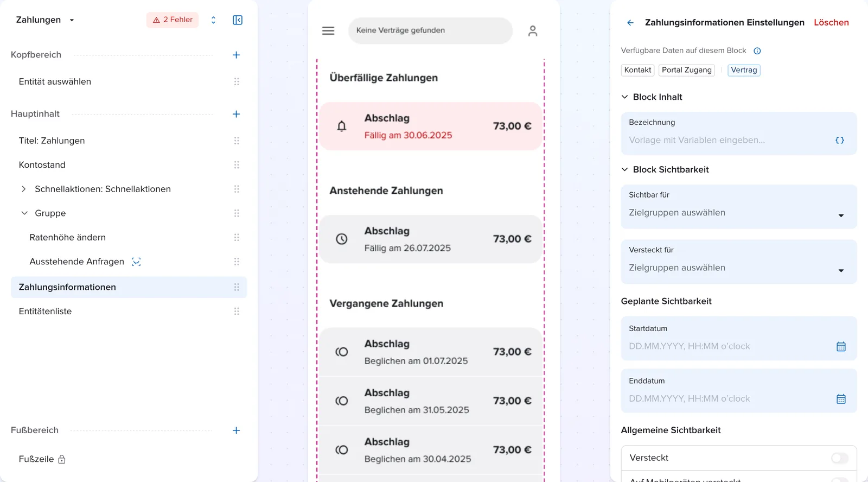Screen dimensions: 868x482
Task: Open Abschlag paid on 31.05.2025
Action: pyautogui.click(x=431, y=401)
